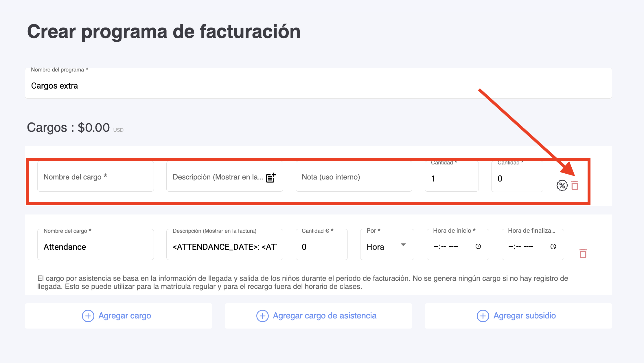Click the plus icon beside Agregar subsidio
The width and height of the screenshot is (644, 363).
click(483, 316)
